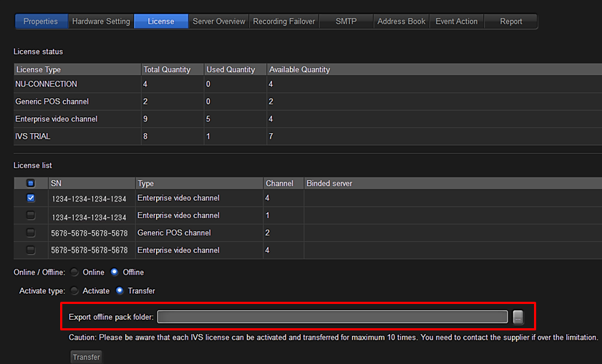Check the second Enterprise video channel license checkbox

(31, 215)
